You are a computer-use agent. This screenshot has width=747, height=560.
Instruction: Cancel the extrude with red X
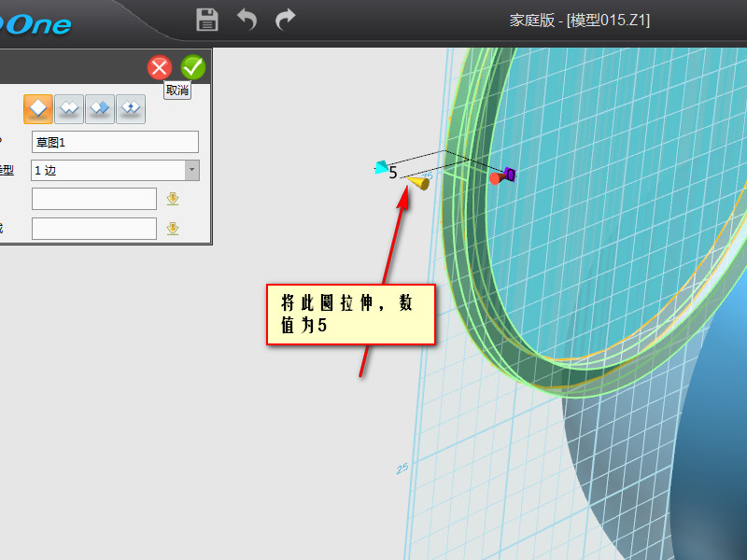pyautogui.click(x=160, y=67)
